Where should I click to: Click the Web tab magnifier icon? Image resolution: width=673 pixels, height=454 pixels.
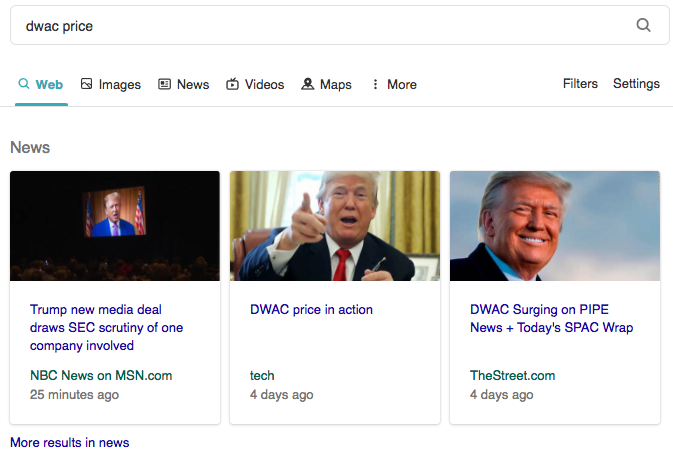point(23,85)
